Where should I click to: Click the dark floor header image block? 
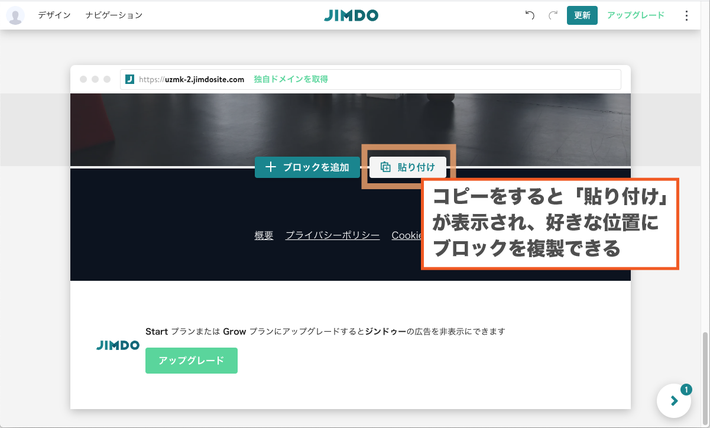(350, 130)
